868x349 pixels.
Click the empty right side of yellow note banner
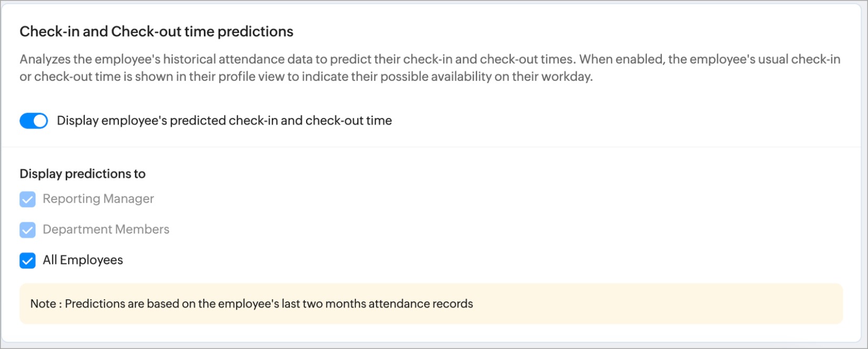[683, 304]
